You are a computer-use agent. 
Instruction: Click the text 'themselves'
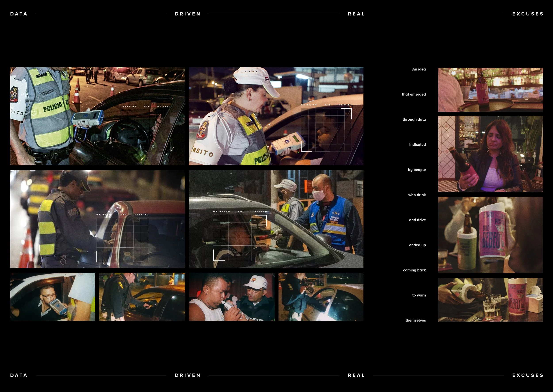coord(416,320)
